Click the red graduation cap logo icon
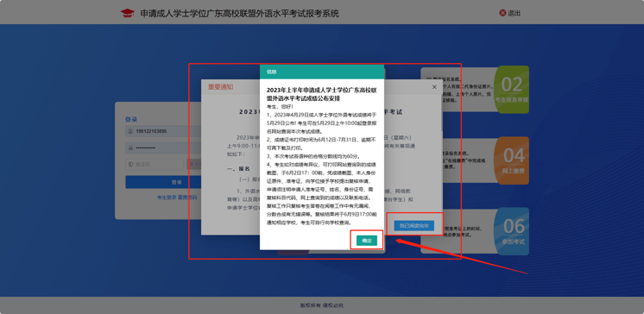This screenshot has width=644, height=314. [127, 13]
